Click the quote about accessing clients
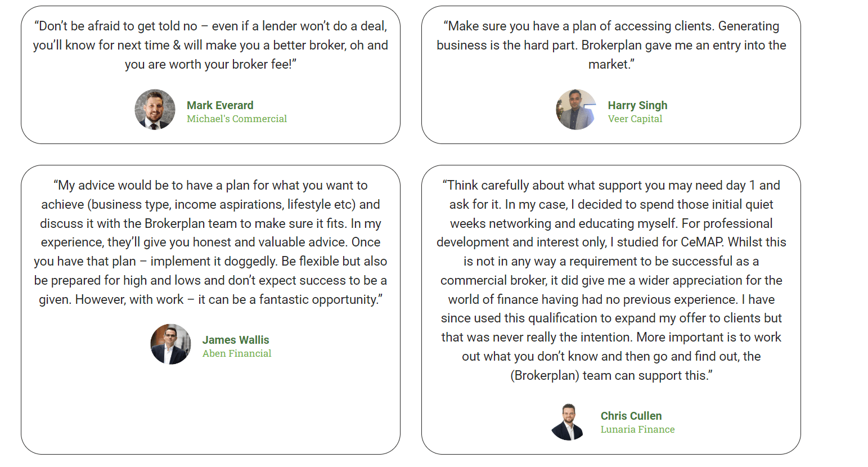The width and height of the screenshot is (868, 467). tap(611, 45)
